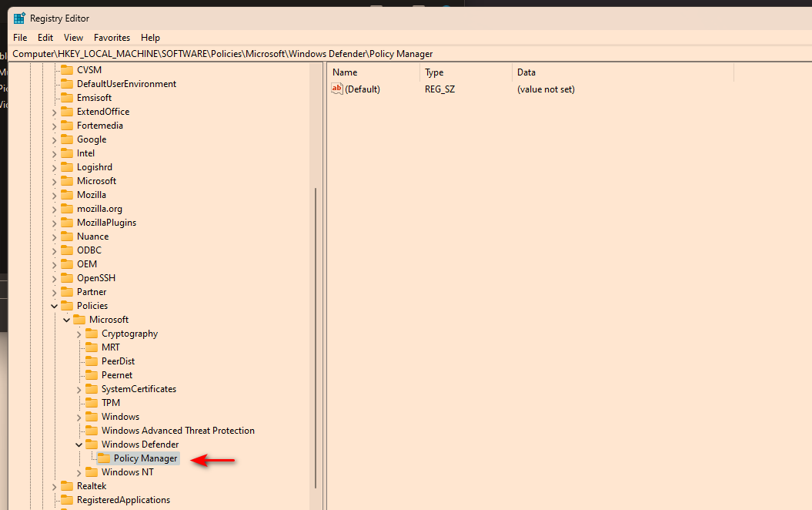
Task: Select the CVSM folder icon
Action: pyautogui.click(x=67, y=70)
